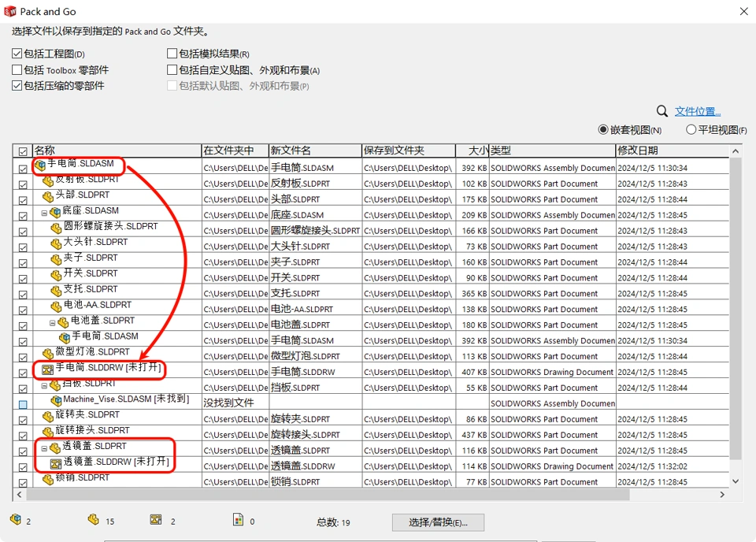756x542 pixels.
Task: Uncheck the 反射板.SLDPRT row checkbox
Action: coord(23,184)
